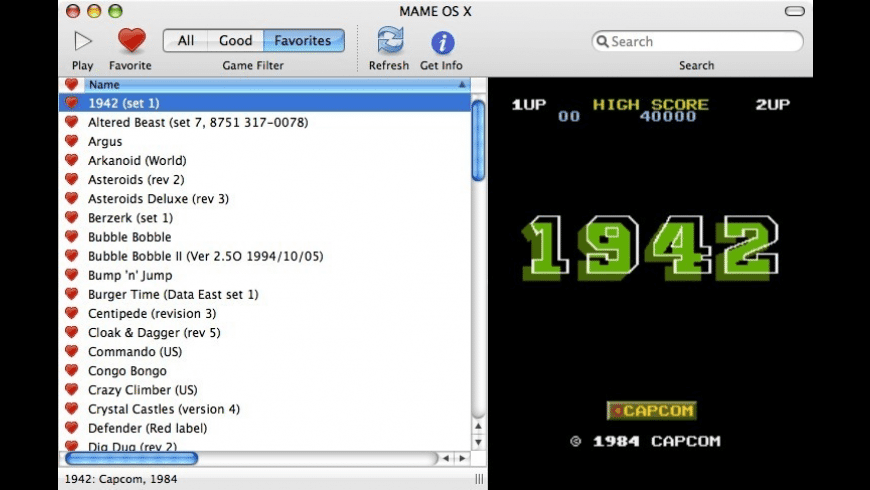Select Crystal Castles (version 4) entry

[x=265, y=409]
